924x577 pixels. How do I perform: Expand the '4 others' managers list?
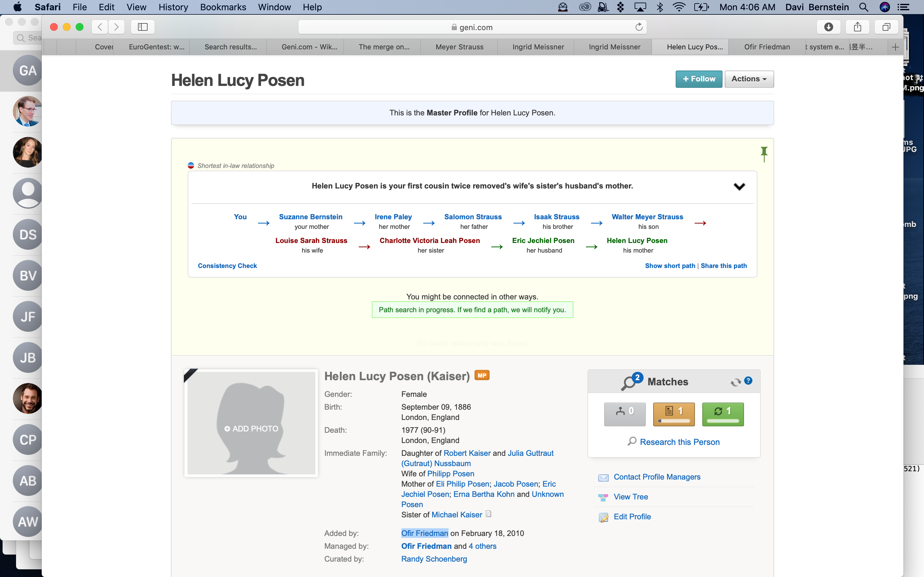pyautogui.click(x=482, y=546)
